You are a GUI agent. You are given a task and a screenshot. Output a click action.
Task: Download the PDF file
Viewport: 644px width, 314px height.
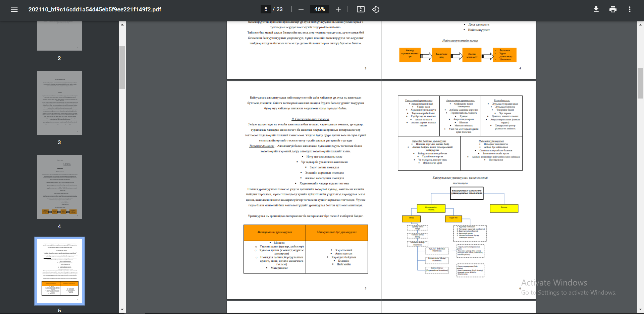tap(596, 9)
